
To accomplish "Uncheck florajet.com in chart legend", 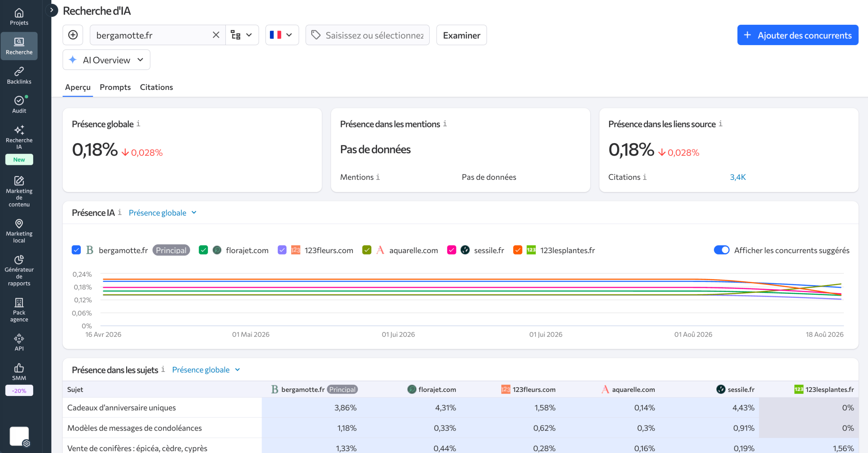I will (203, 250).
